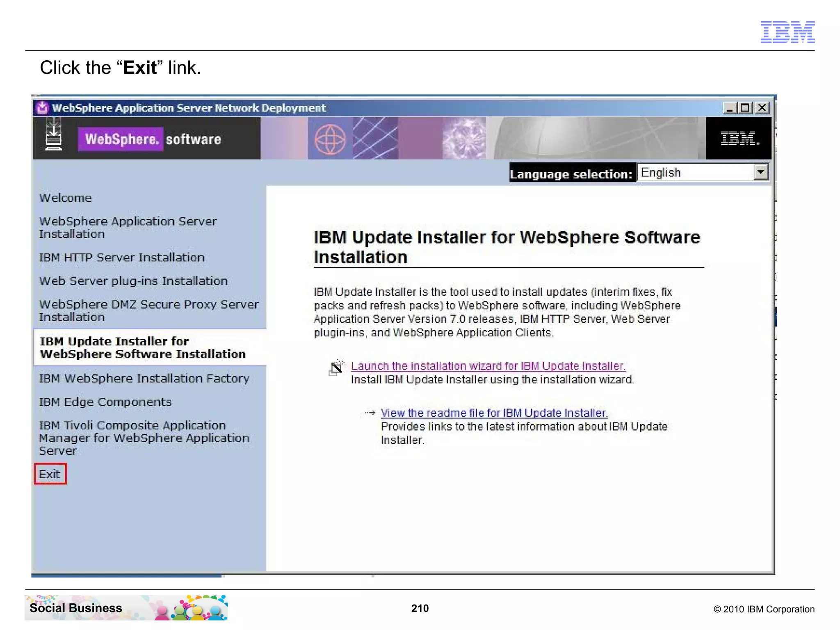Click the IBM logo at slide top
The height and width of the screenshot is (630, 840).
point(787,32)
